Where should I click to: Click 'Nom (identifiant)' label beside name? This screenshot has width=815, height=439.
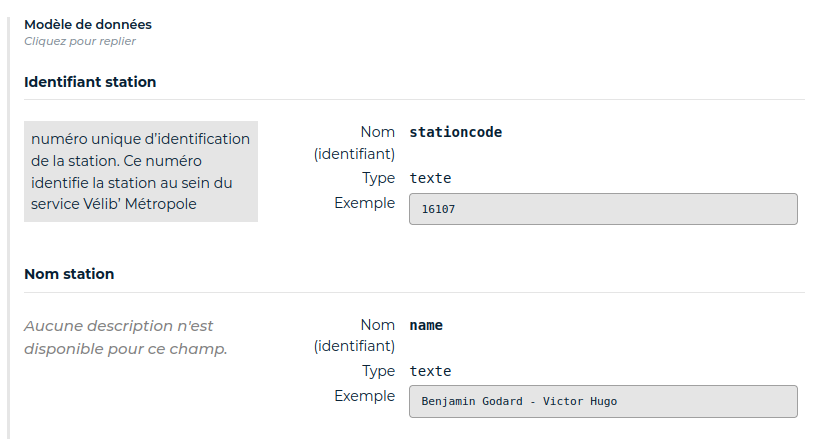pyautogui.click(x=357, y=335)
